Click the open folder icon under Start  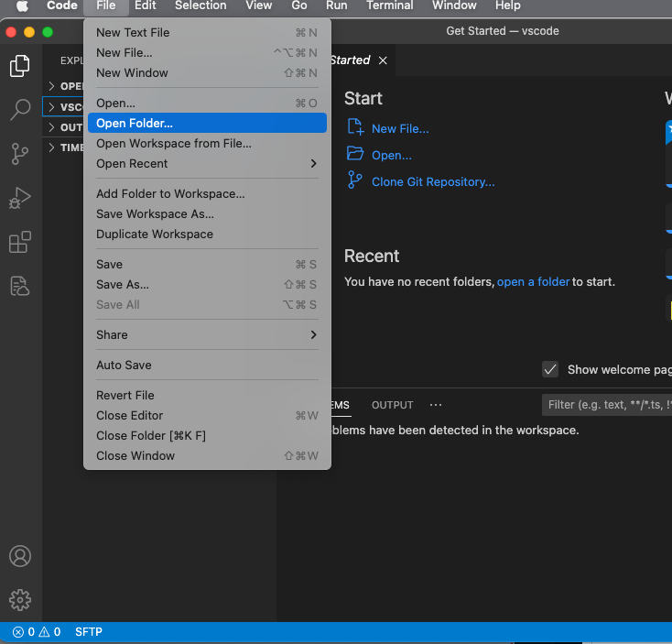(355, 154)
